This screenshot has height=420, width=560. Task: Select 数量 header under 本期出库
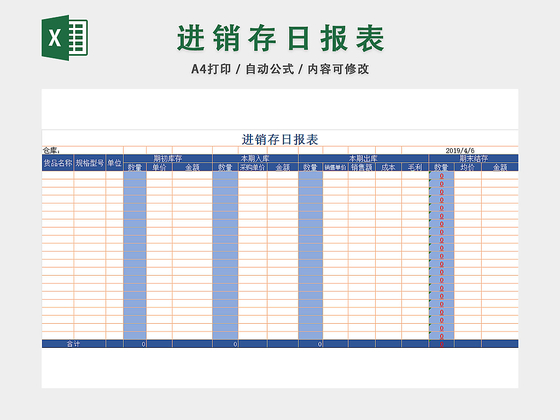311,167
